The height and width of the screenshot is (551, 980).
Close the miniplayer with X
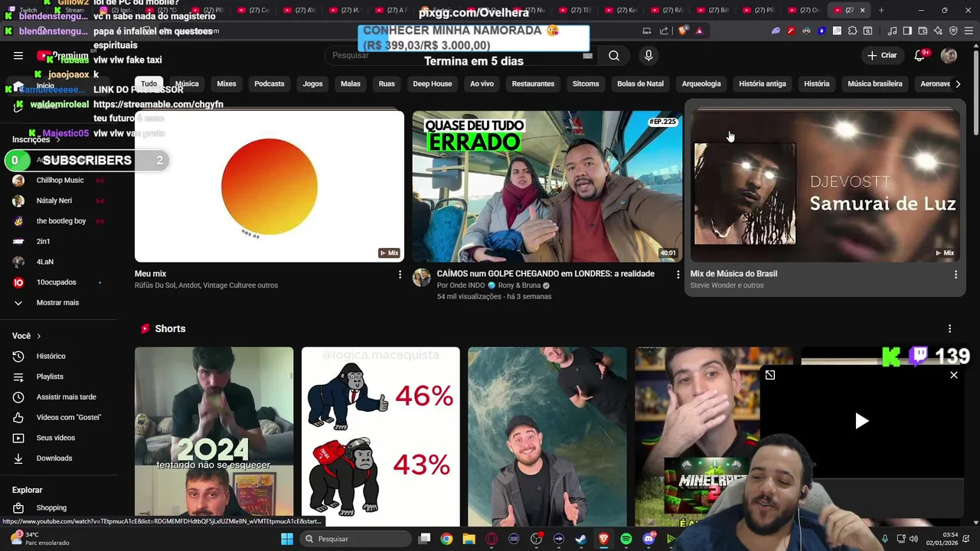tap(954, 375)
